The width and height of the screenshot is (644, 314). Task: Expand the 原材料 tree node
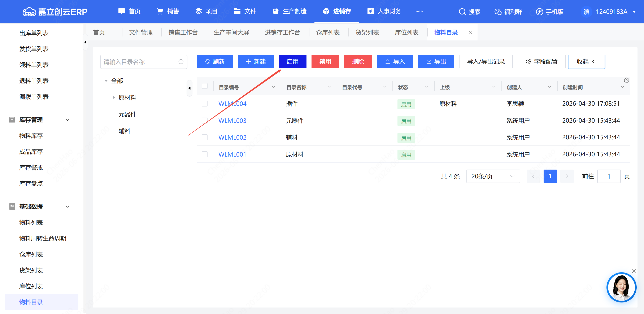[114, 97]
